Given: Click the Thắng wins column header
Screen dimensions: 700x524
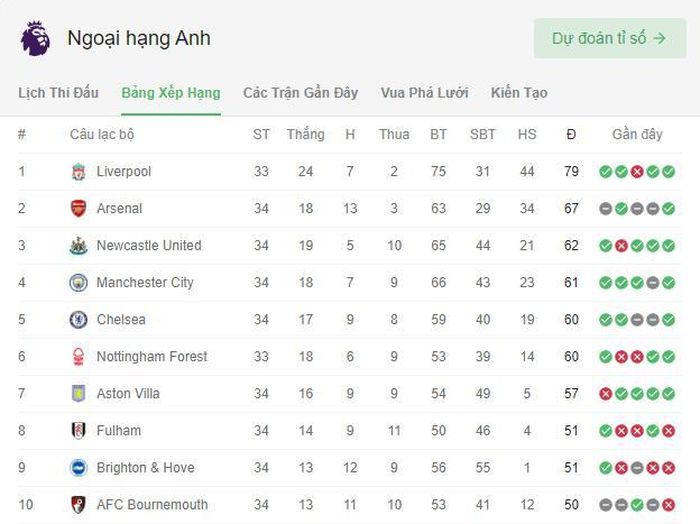Looking at the screenshot, I should pos(306,134).
